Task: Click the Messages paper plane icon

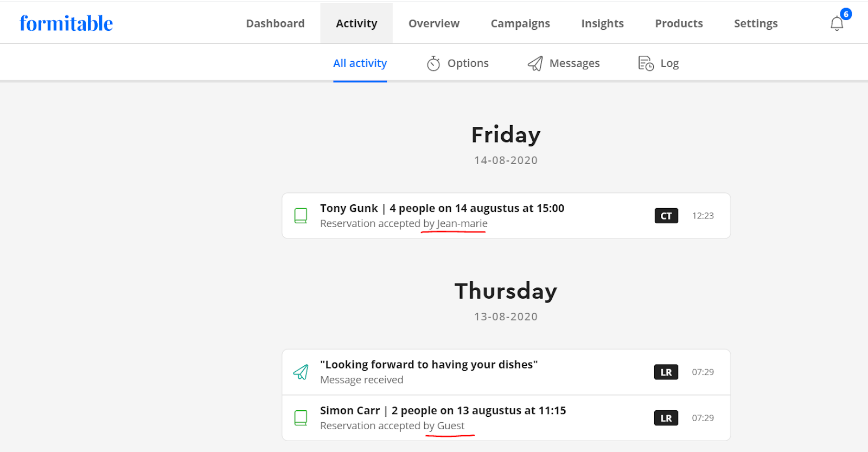Action: click(x=535, y=63)
